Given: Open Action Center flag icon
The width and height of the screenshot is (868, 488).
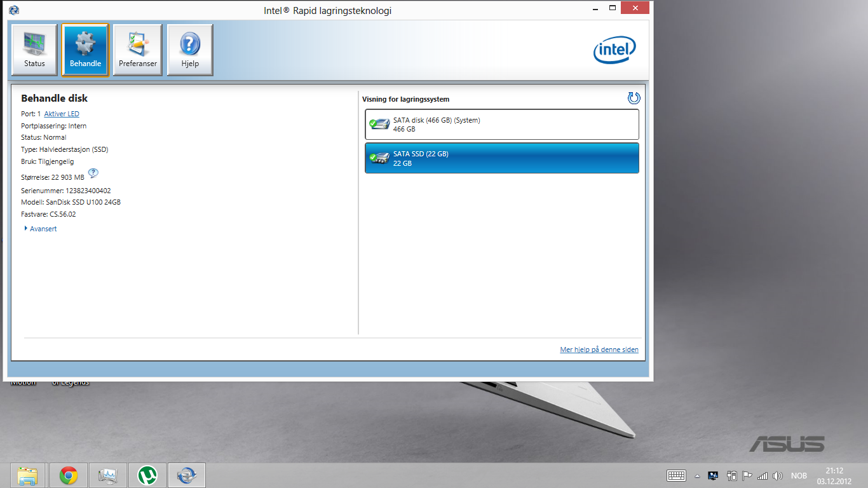Looking at the screenshot, I should [x=747, y=475].
